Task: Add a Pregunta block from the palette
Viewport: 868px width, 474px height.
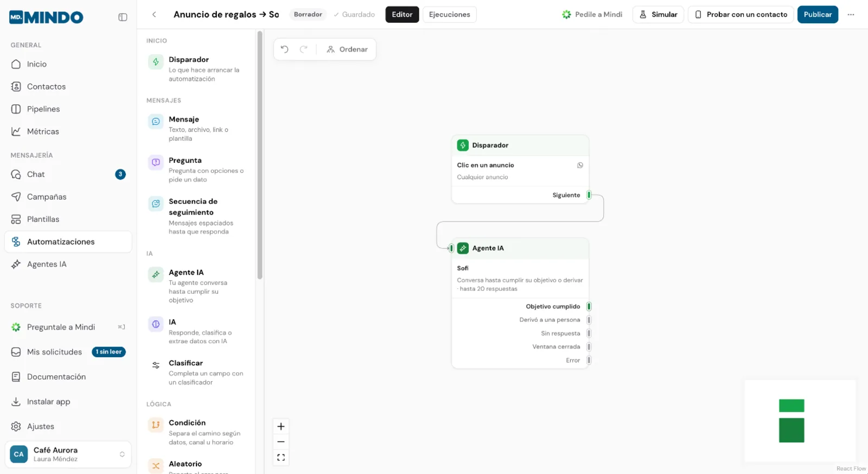Action: click(196, 169)
